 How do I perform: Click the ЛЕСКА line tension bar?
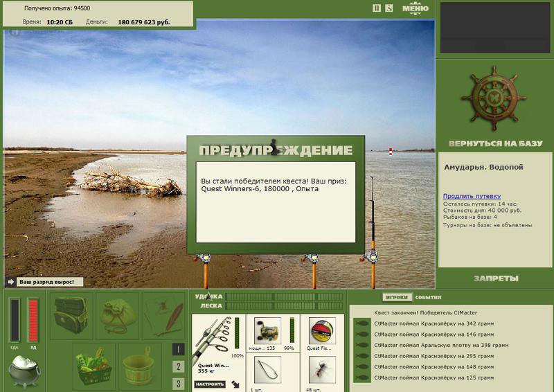coord(285,305)
